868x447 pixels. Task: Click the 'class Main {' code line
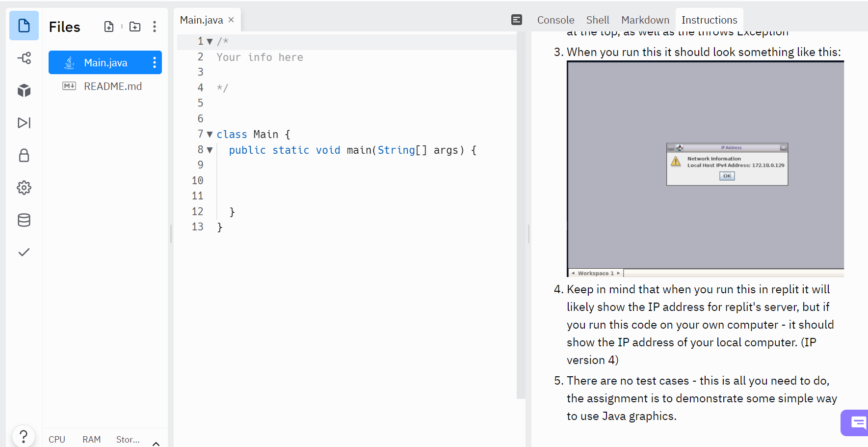253,135
